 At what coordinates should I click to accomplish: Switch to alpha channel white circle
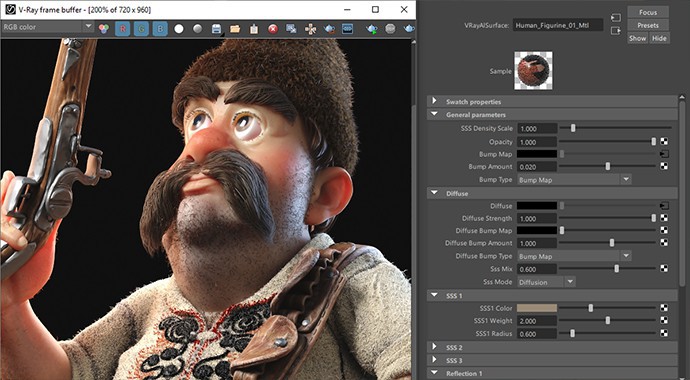click(179, 29)
